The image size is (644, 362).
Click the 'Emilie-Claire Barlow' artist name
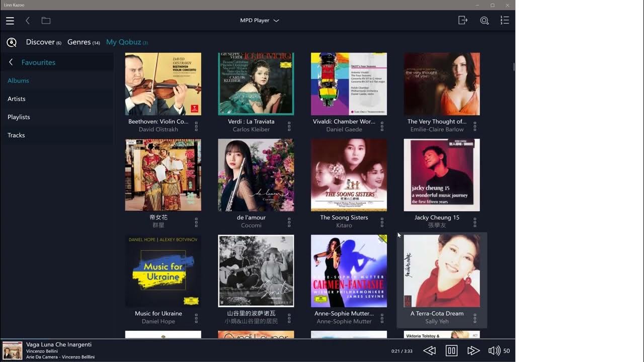pos(437,129)
